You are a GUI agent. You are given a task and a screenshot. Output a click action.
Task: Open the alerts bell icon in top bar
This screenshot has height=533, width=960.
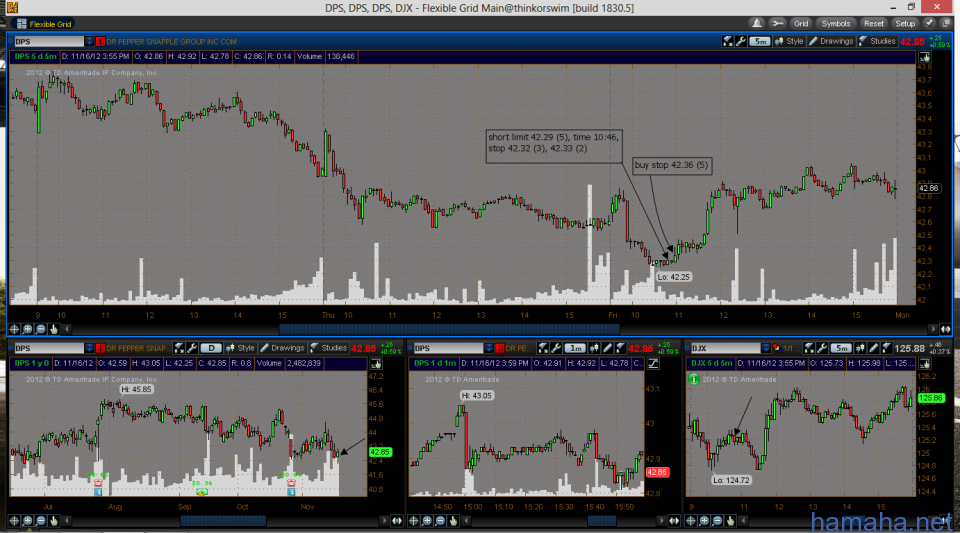pos(757,23)
